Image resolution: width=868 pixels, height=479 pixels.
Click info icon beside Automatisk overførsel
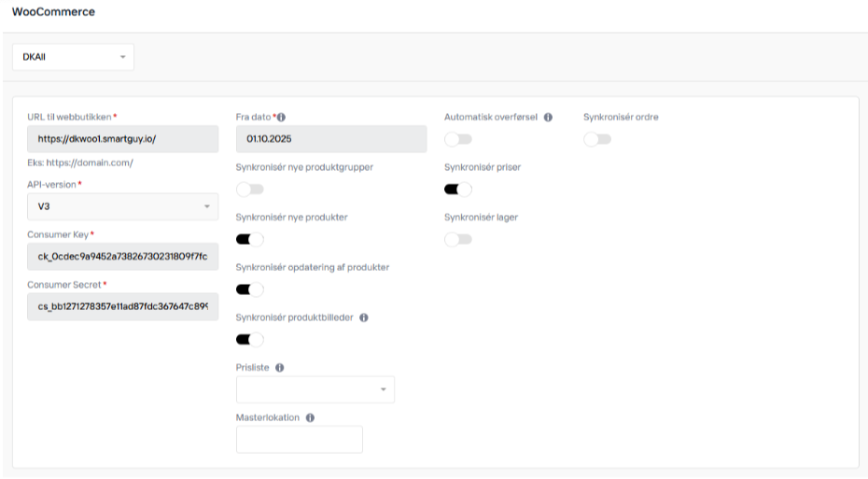point(548,118)
